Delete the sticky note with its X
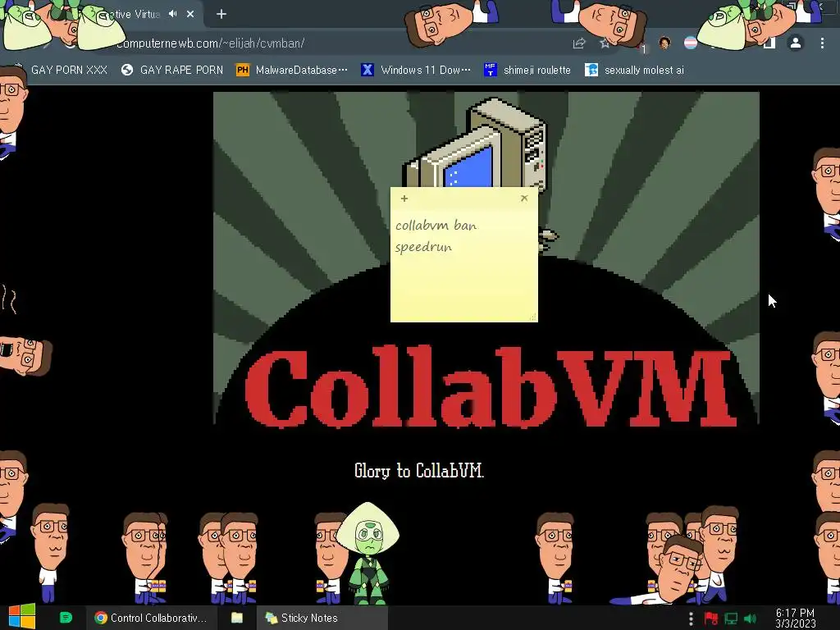 click(x=524, y=199)
